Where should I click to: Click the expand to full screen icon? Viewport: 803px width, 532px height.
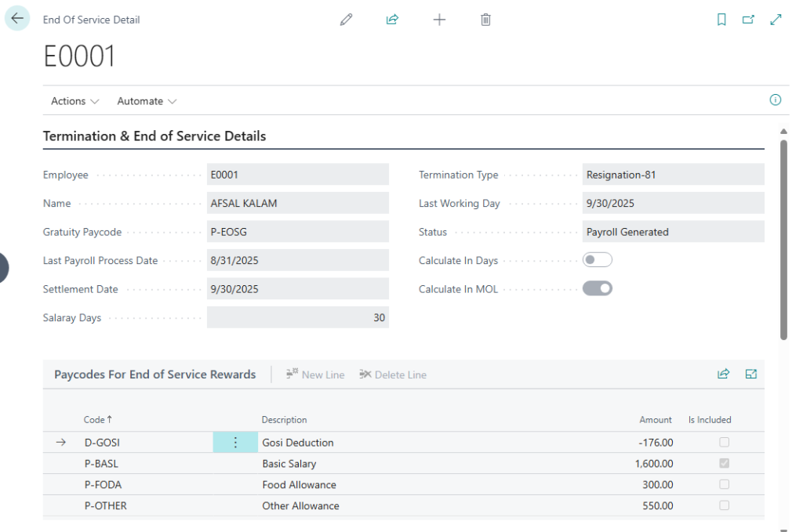pos(776,20)
